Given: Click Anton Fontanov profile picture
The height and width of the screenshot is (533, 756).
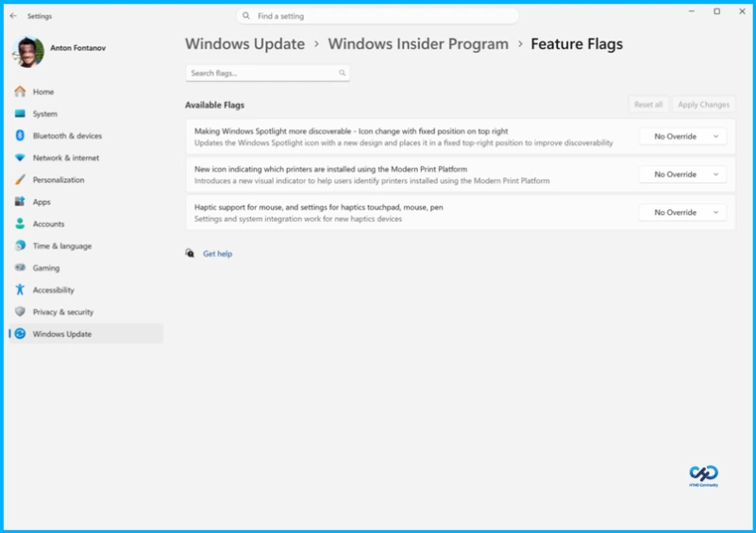Looking at the screenshot, I should [x=28, y=52].
